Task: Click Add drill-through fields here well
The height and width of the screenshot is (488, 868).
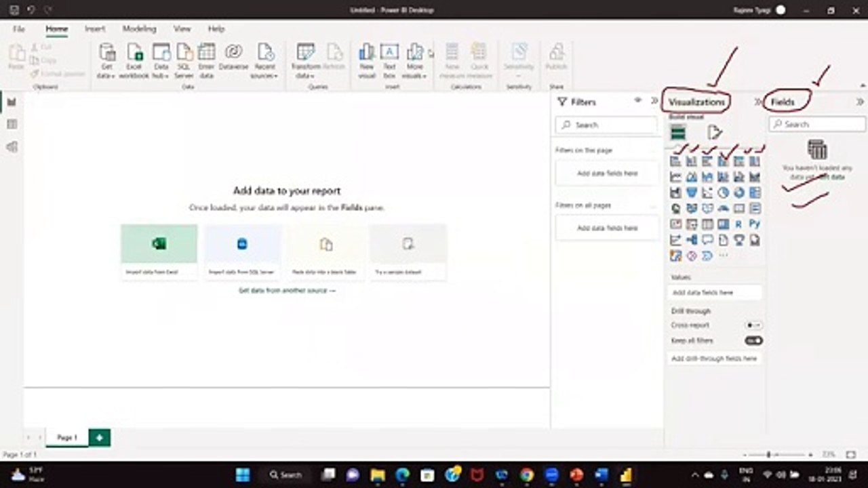Action: click(715, 358)
